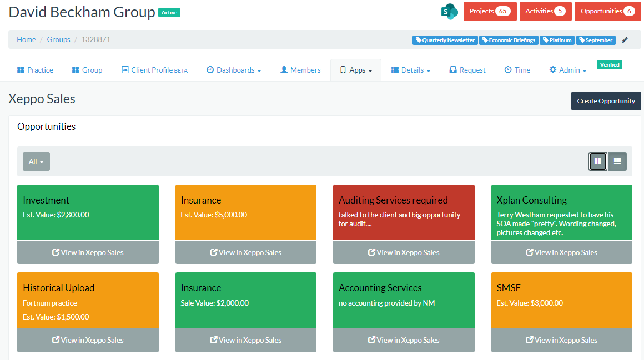The height and width of the screenshot is (360, 644).
Task: Click Est. Value: $2,800.00 text
Action: (56, 215)
